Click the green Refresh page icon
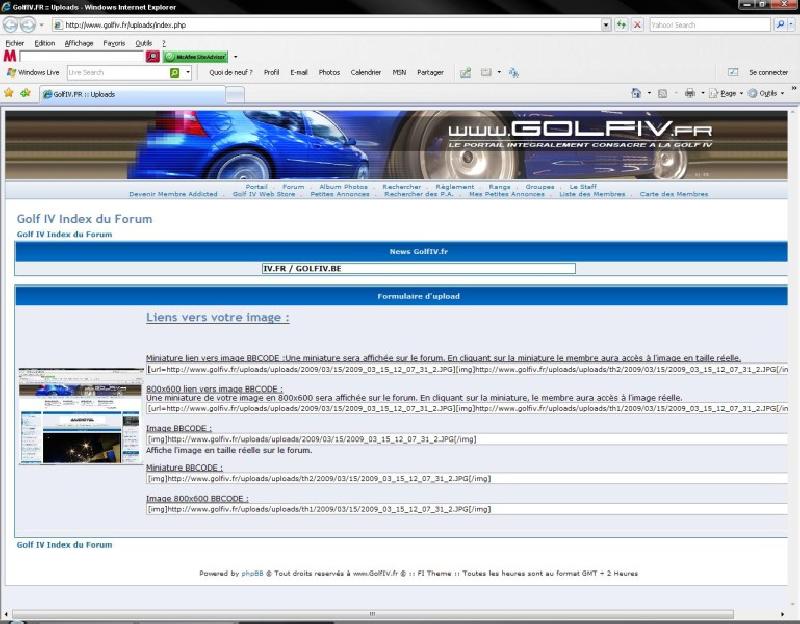Viewport: 800px width, 624px height. click(621, 24)
